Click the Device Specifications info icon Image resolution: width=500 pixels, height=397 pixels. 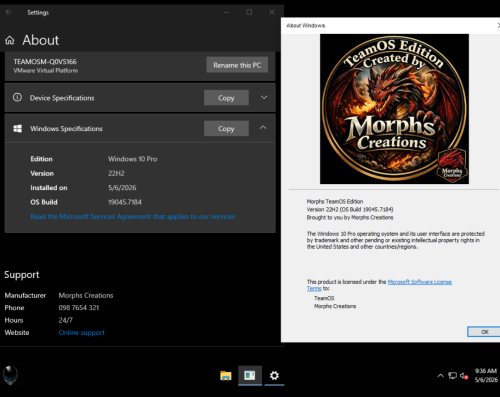[x=17, y=97]
